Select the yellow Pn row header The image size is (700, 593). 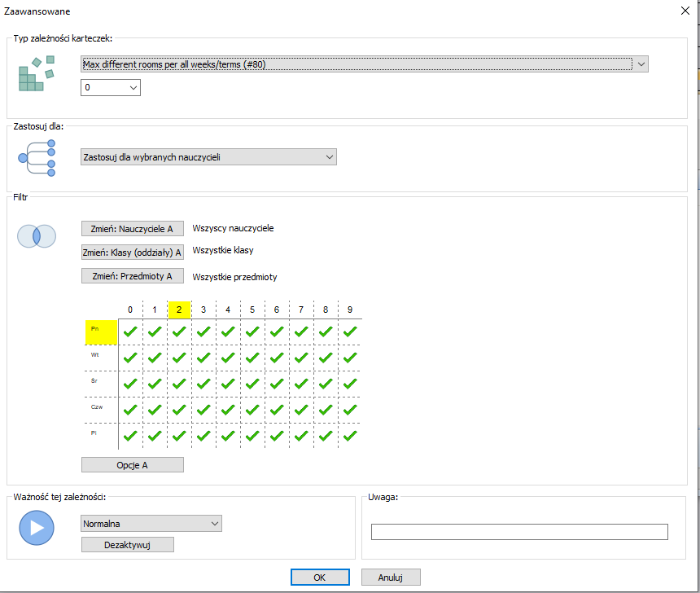click(x=102, y=332)
